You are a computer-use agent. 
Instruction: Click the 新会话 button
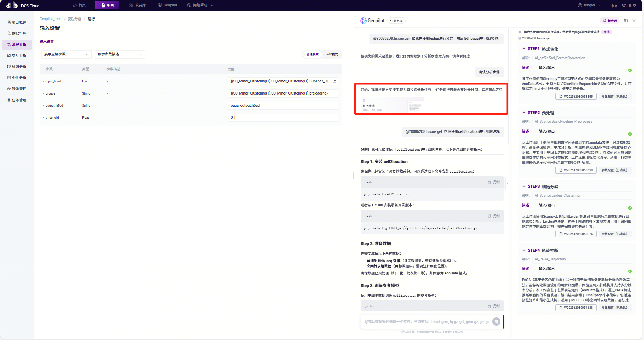[610, 21]
